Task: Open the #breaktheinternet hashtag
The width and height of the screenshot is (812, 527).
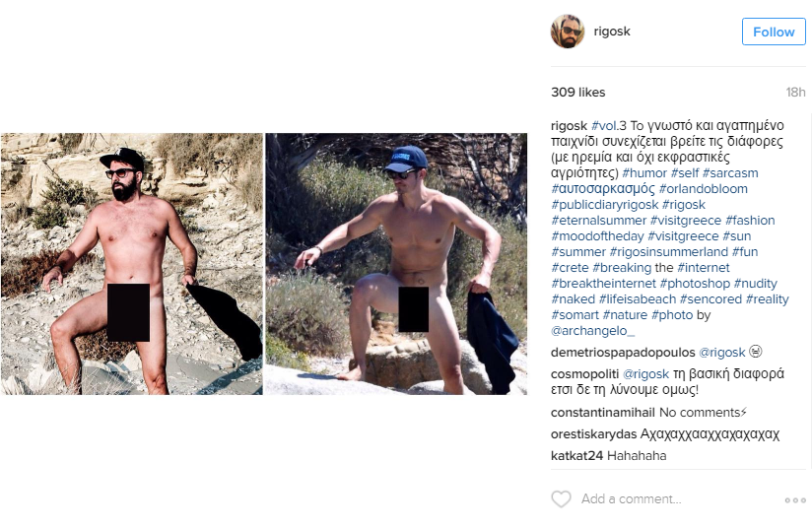Action: [604, 283]
